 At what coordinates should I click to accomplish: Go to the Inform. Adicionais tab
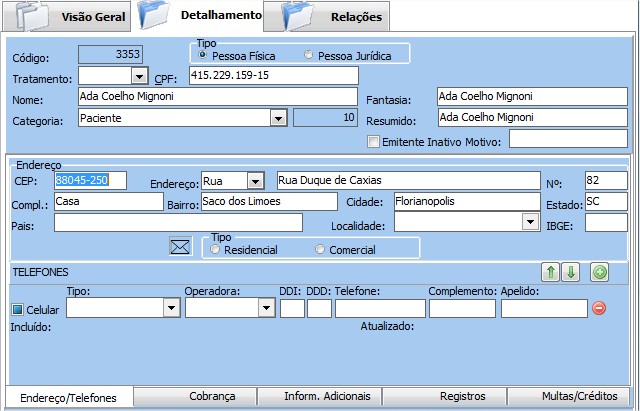[x=320, y=397]
